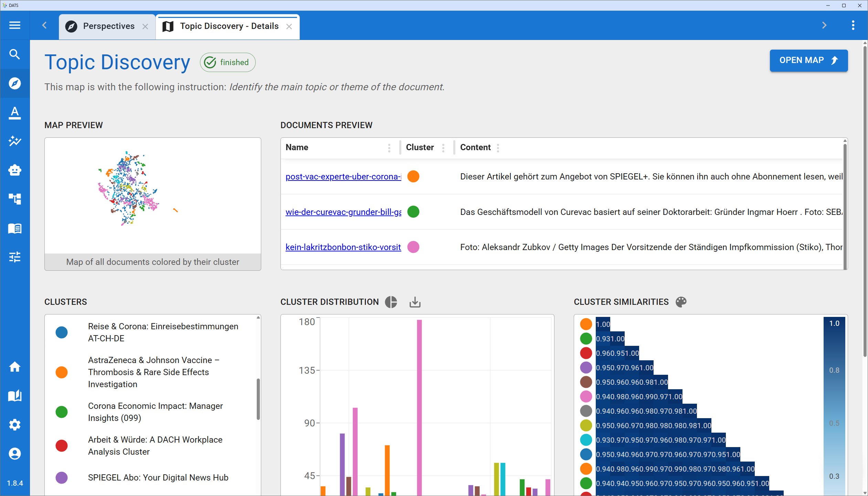
Task: Open Content column options menu
Action: (x=498, y=148)
